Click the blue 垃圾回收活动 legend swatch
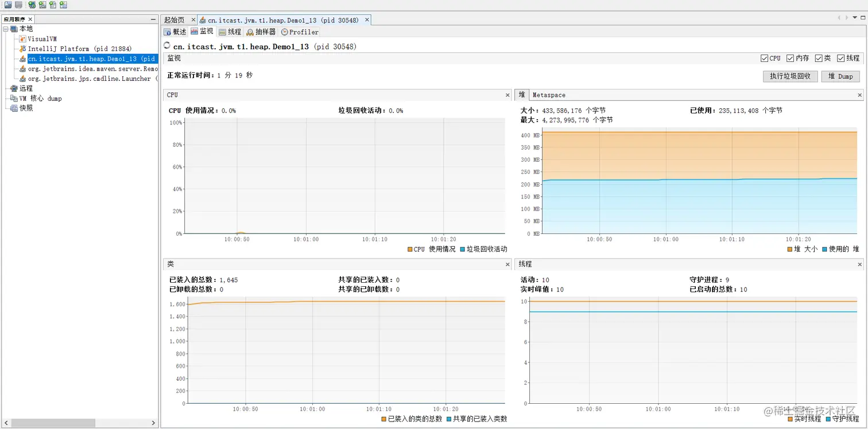This screenshot has height=429, width=868. tap(463, 249)
